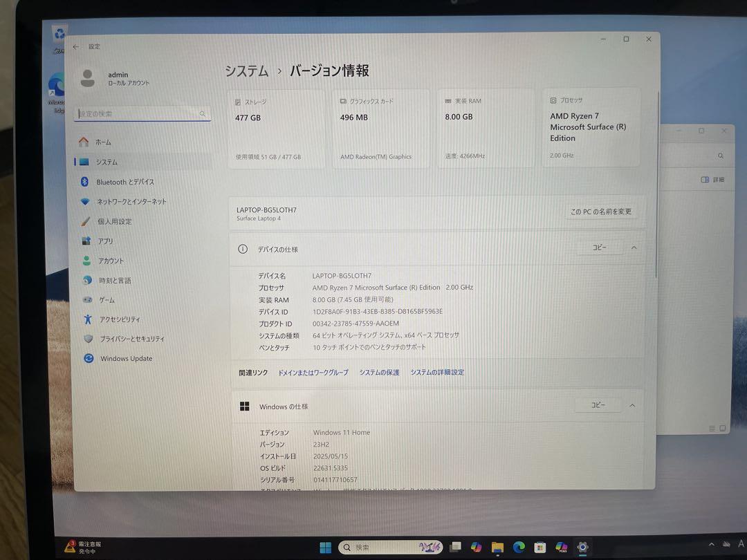Image resolution: width=747 pixels, height=560 pixels.
Task: Click the デバイスの仕様 info icon
Action: tap(243, 249)
